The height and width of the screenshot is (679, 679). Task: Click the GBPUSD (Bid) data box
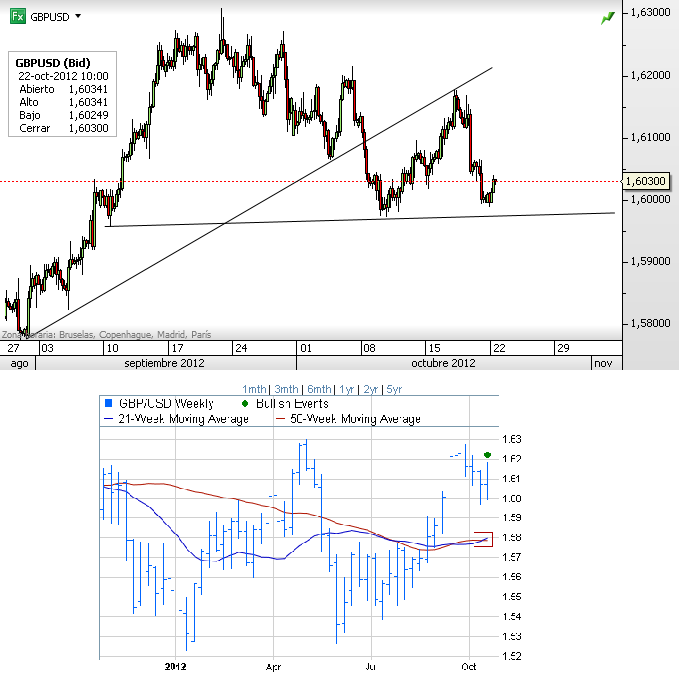click(x=62, y=94)
